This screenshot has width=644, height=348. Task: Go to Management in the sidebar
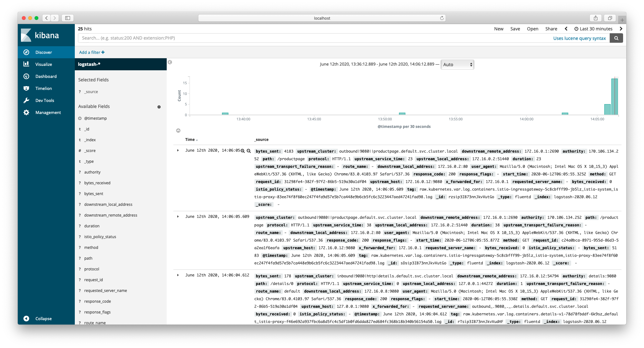(48, 112)
